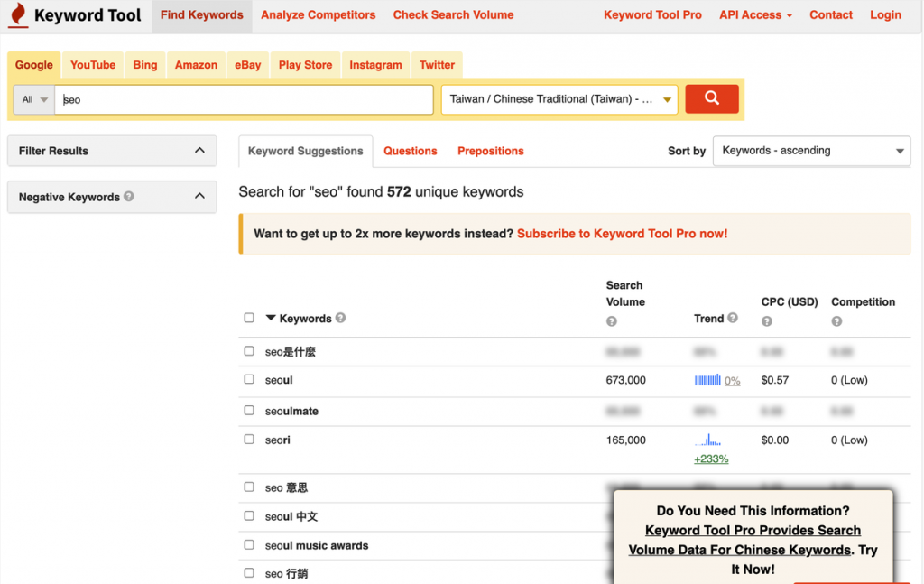
Task: Check the box for seo 行銷
Action: (x=249, y=573)
